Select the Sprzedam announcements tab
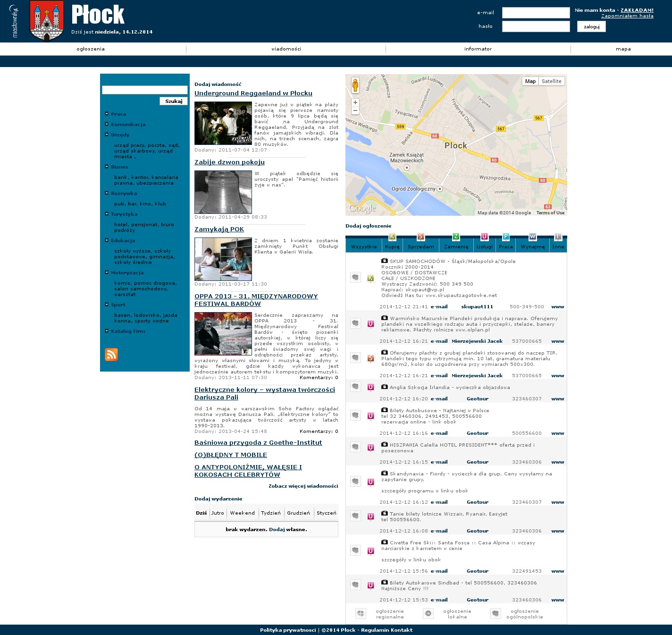672x635 pixels. pos(420,246)
